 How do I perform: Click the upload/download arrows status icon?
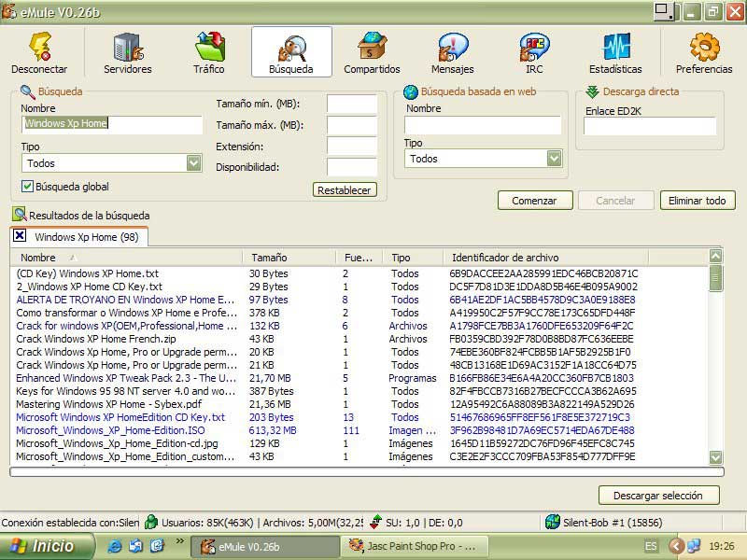click(376, 522)
